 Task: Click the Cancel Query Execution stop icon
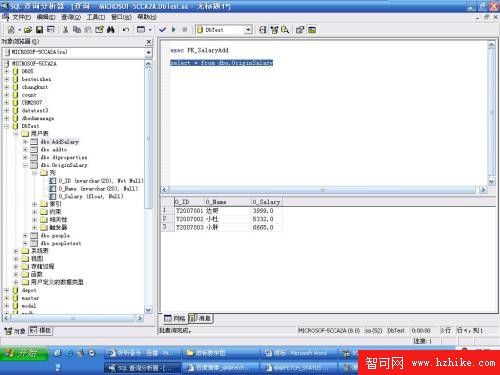(x=185, y=30)
